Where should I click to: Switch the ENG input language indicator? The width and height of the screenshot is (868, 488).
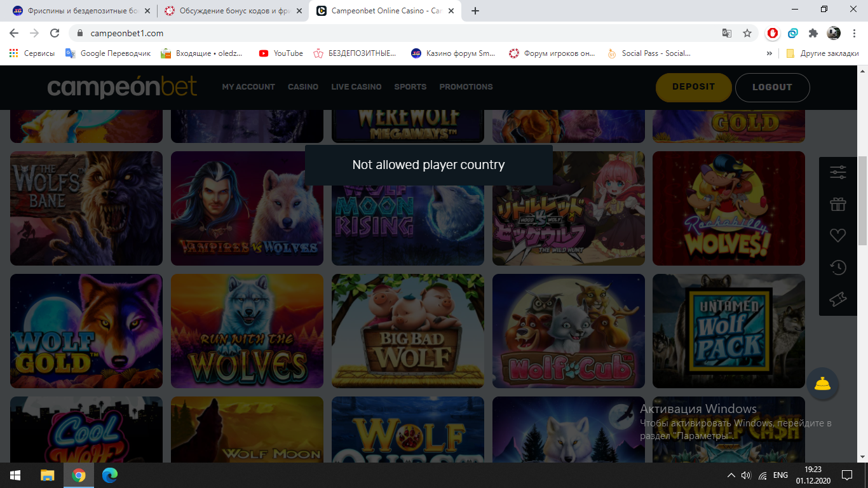780,475
